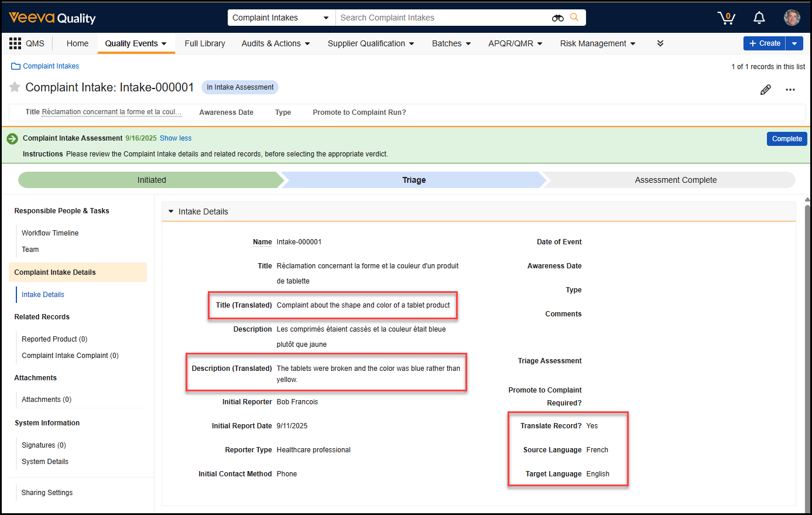Click the orange magnifier search icon
The image size is (812, 515).
click(x=574, y=18)
